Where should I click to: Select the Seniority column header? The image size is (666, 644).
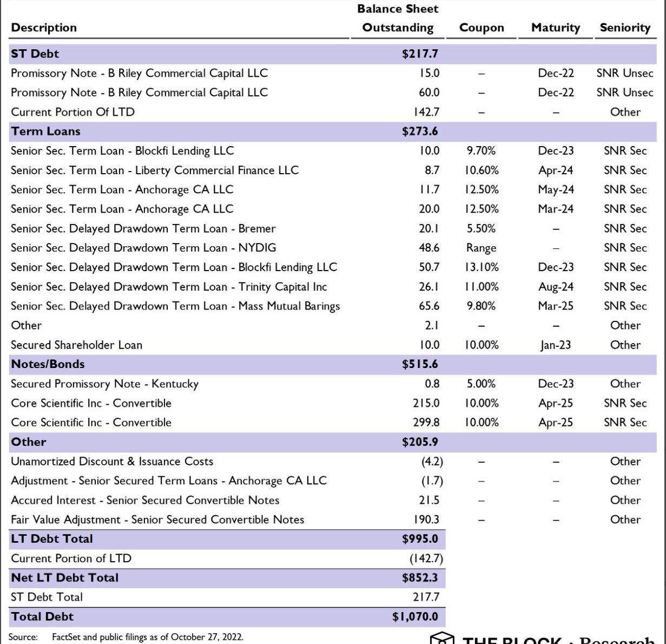(625, 28)
